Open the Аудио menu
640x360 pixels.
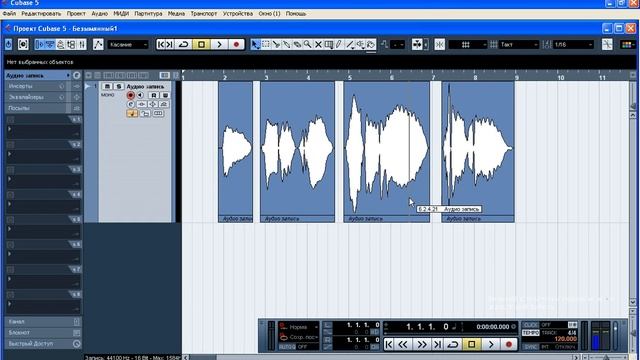(99, 13)
